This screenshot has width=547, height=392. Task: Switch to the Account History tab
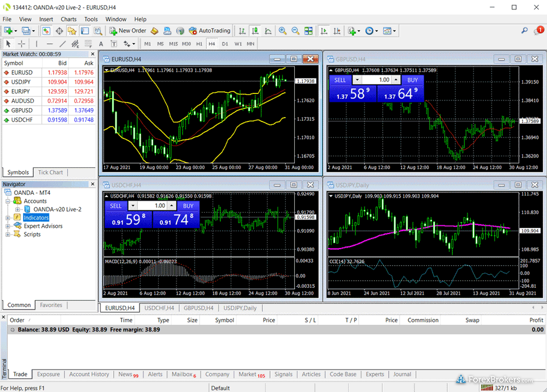tap(89, 375)
